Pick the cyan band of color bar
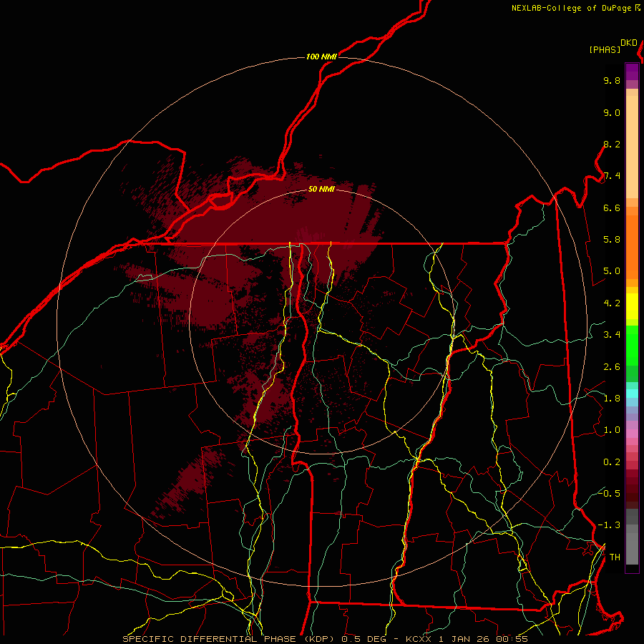This screenshot has height=644, width=644. point(632,394)
